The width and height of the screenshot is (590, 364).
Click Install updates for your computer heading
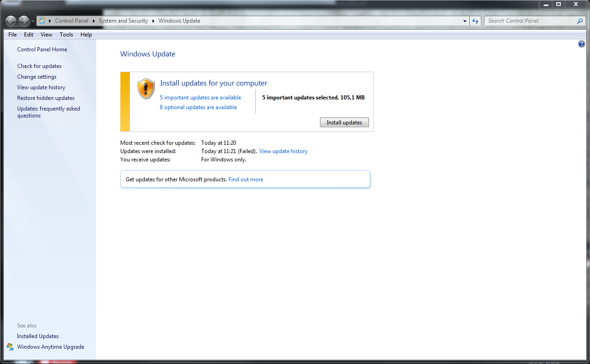click(214, 83)
